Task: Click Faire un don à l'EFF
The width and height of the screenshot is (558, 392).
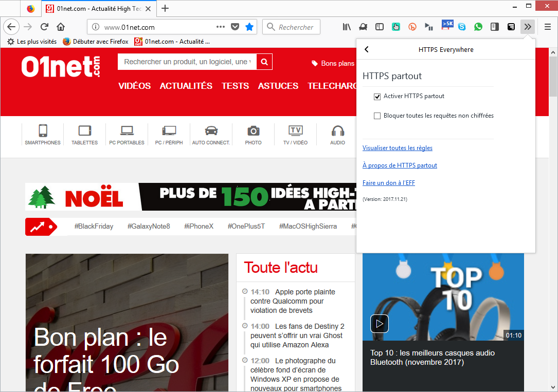Action: (389, 183)
